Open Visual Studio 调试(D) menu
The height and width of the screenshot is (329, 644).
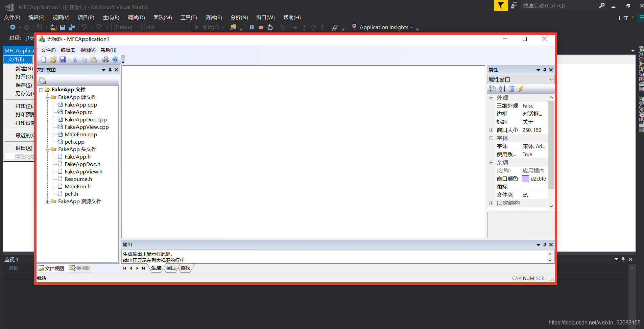pyautogui.click(x=136, y=18)
